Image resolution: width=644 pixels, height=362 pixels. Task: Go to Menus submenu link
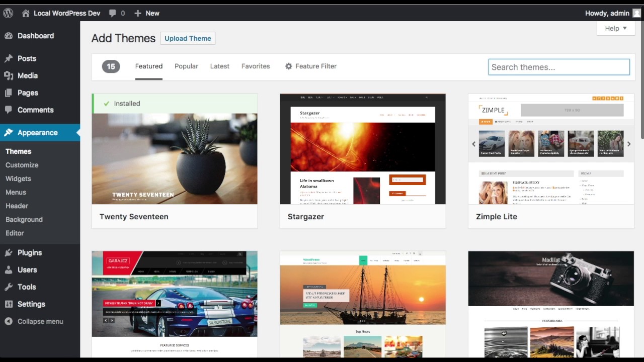coord(16,192)
